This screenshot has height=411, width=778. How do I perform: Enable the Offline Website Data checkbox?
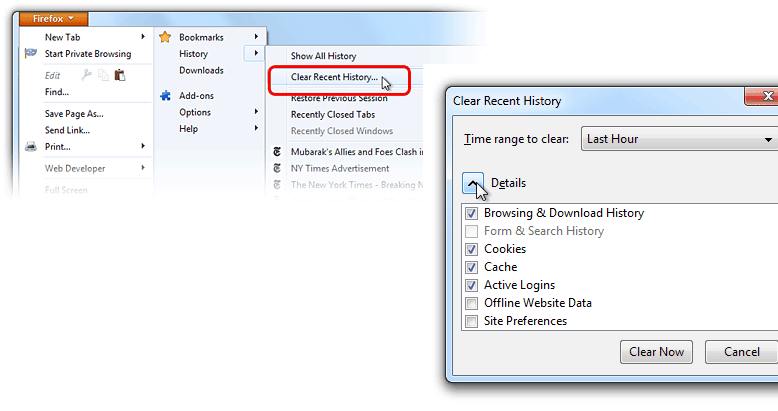click(x=471, y=303)
